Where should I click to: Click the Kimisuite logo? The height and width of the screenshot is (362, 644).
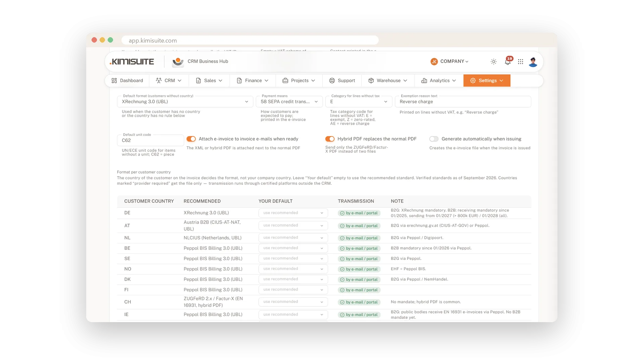(x=132, y=62)
